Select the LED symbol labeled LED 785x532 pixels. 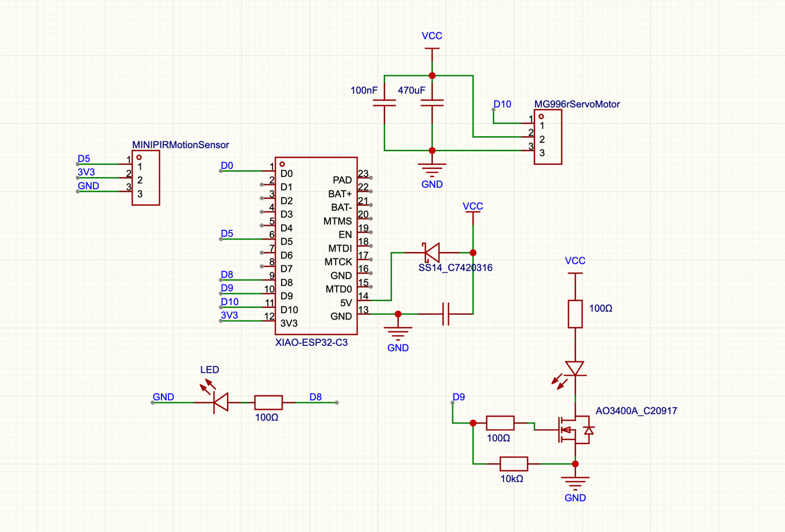tap(216, 397)
